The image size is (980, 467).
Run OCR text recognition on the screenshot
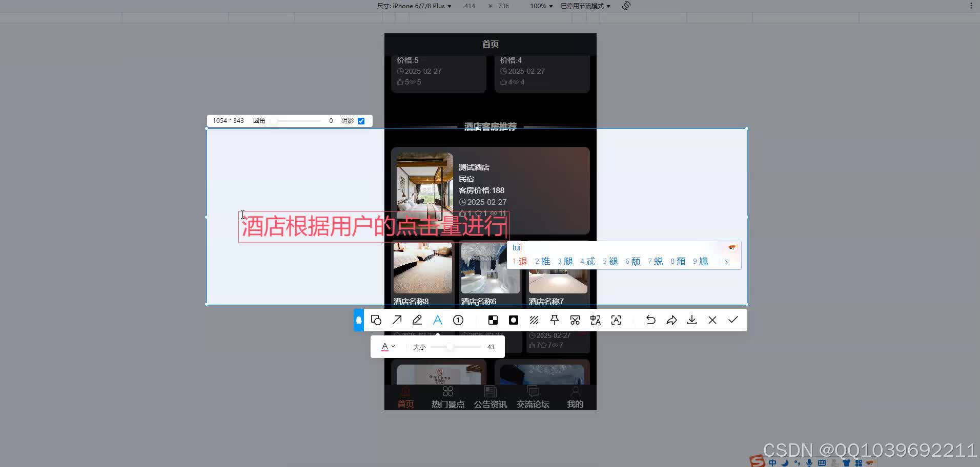616,320
